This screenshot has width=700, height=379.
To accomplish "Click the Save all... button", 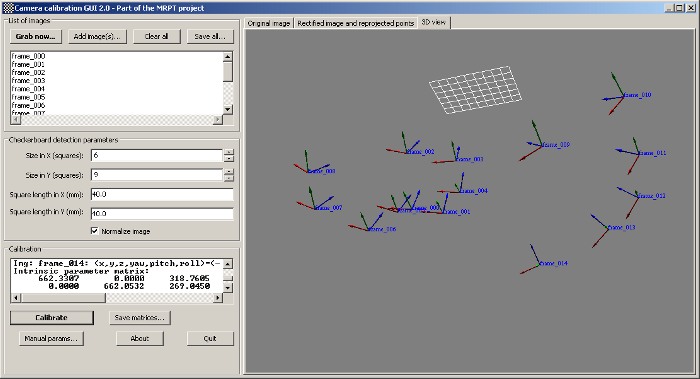I will [210, 37].
